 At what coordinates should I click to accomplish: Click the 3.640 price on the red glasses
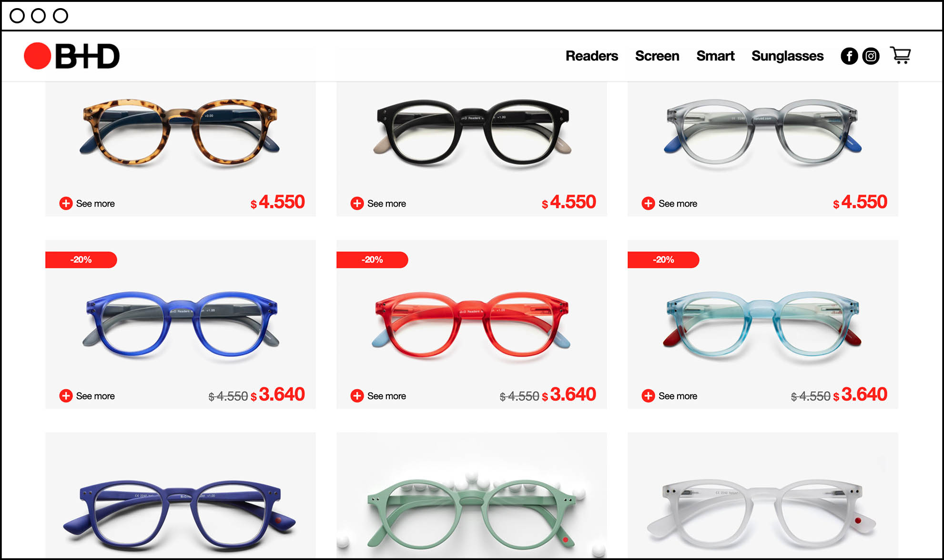(572, 394)
